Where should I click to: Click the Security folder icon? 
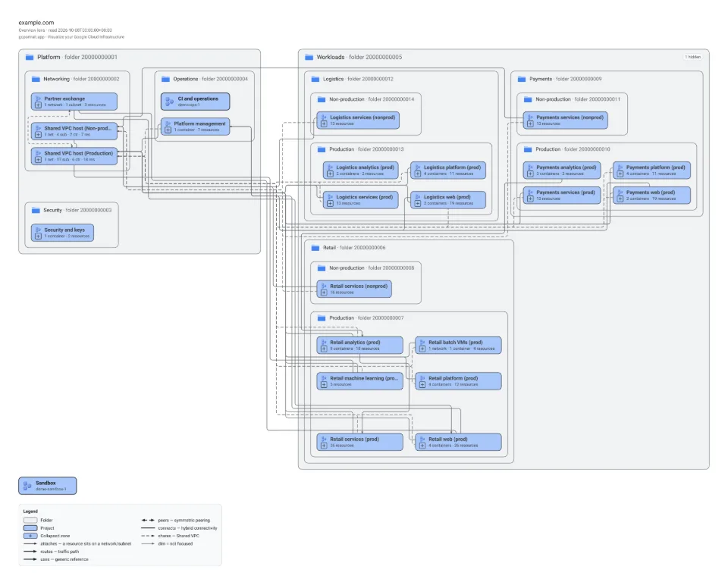click(36, 210)
